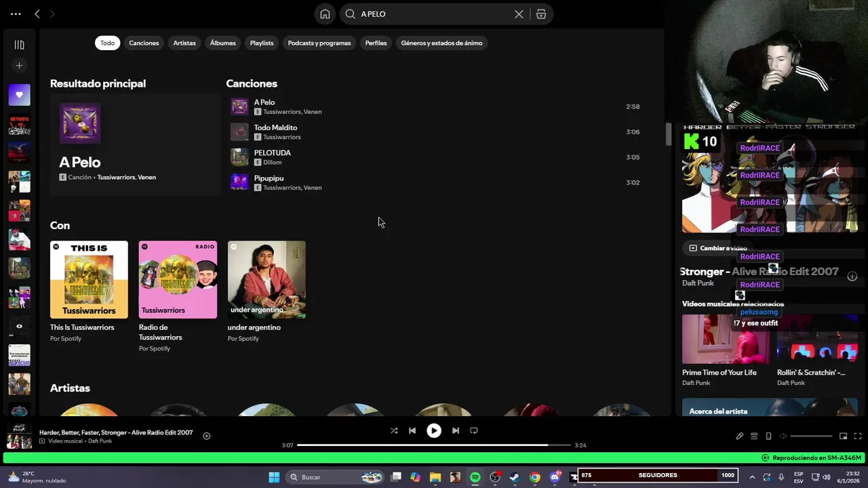Click the main content scrollbar
The width and height of the screenshot is (868, 488).
point(668,134)
